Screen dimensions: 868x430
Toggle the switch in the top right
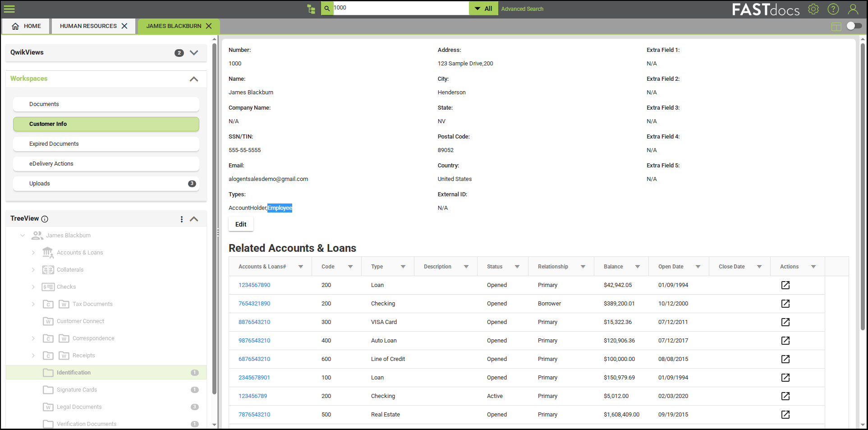coord(854,26)
